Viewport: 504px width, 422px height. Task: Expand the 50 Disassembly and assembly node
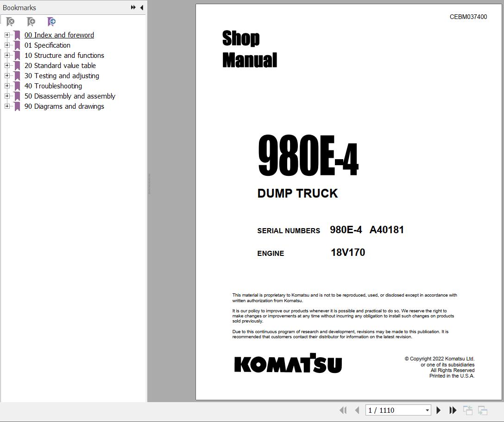(x=7, y=96)
